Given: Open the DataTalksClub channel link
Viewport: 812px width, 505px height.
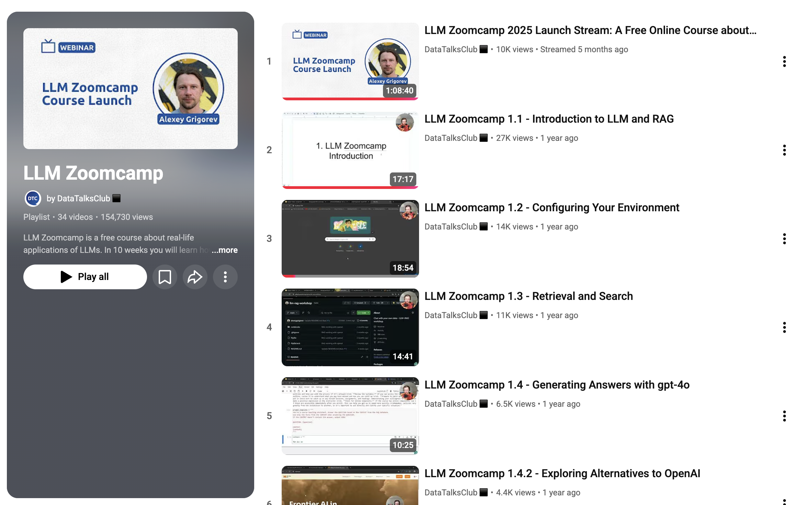Looking at the screenshot, I should click(82, 198).
